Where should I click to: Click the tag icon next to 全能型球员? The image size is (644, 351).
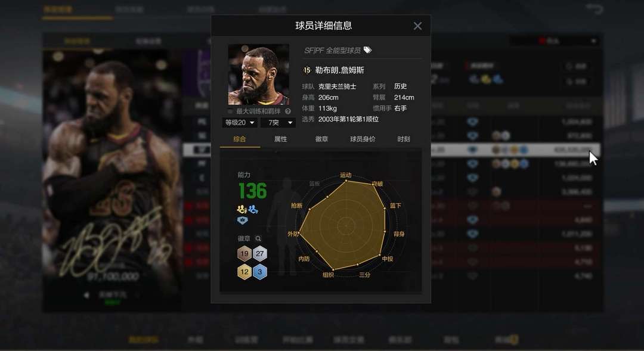click(x=367, y=50)
